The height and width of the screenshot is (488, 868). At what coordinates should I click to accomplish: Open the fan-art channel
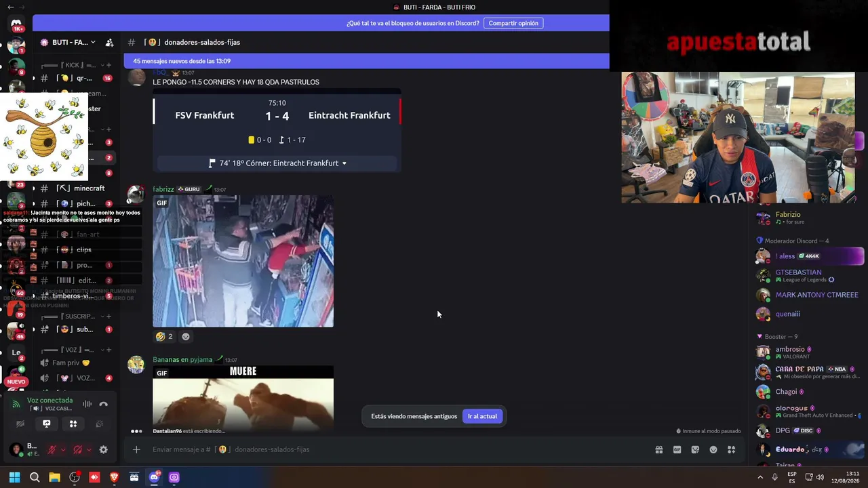point(75,235)
